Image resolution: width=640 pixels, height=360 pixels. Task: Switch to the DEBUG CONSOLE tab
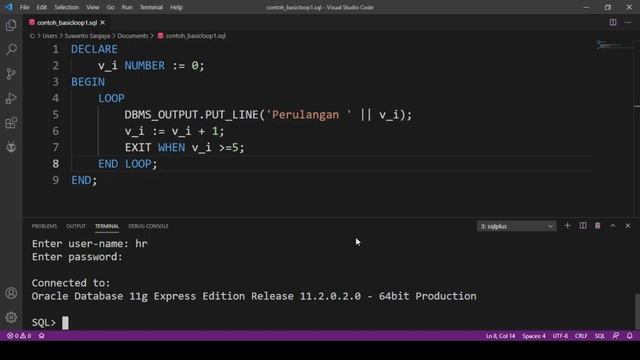(x=148, y=226)
